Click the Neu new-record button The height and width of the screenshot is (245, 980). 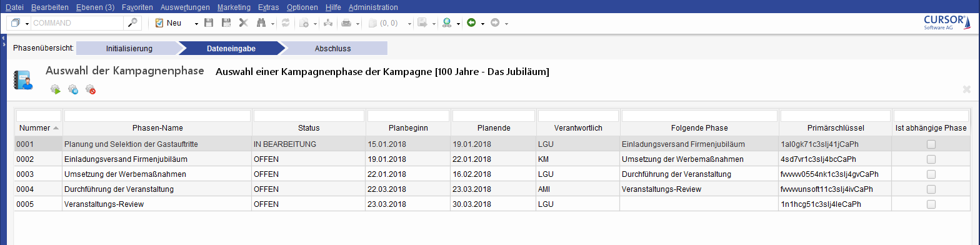168,23
